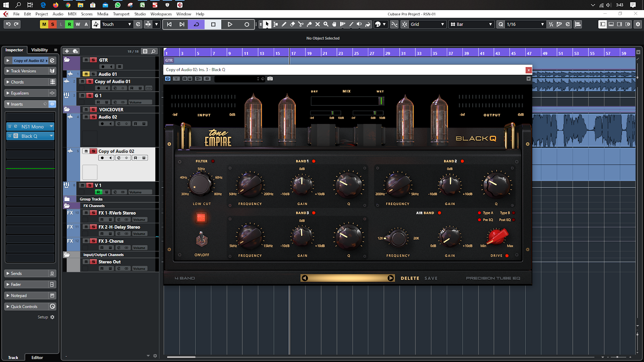Select the Erase tool

(x=292, y=24)
